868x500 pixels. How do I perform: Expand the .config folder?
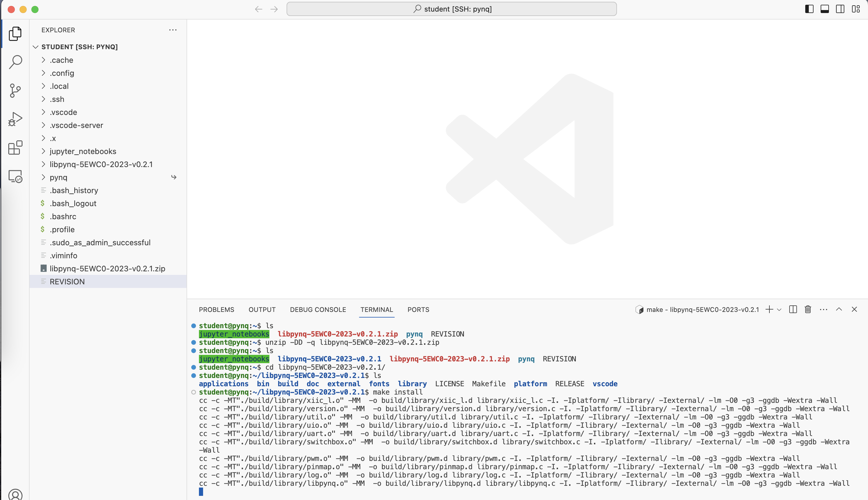coord(108,73)
